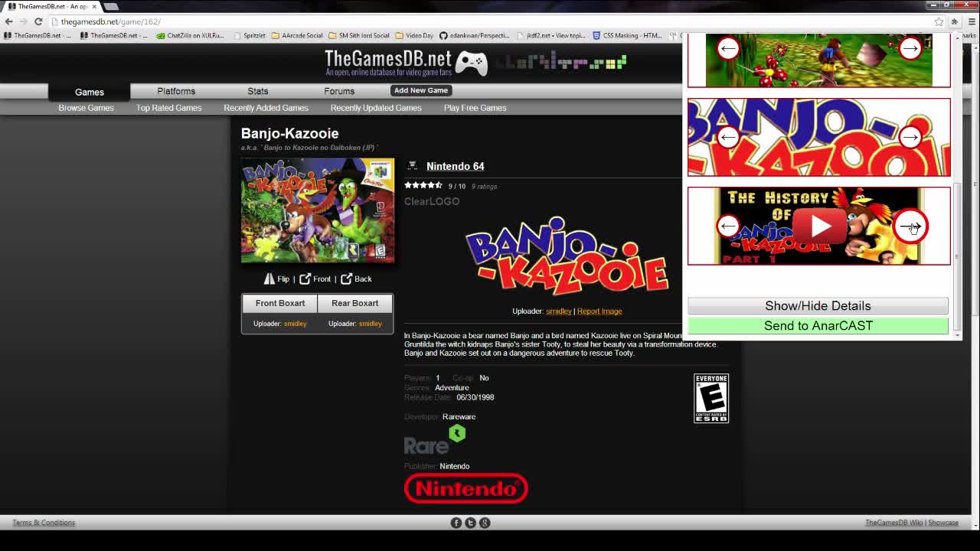Image resolution: width=980 pixels, height=551 pixels.
Task: Click the bookmark star icon in address bar
Action: pos(939,21)
